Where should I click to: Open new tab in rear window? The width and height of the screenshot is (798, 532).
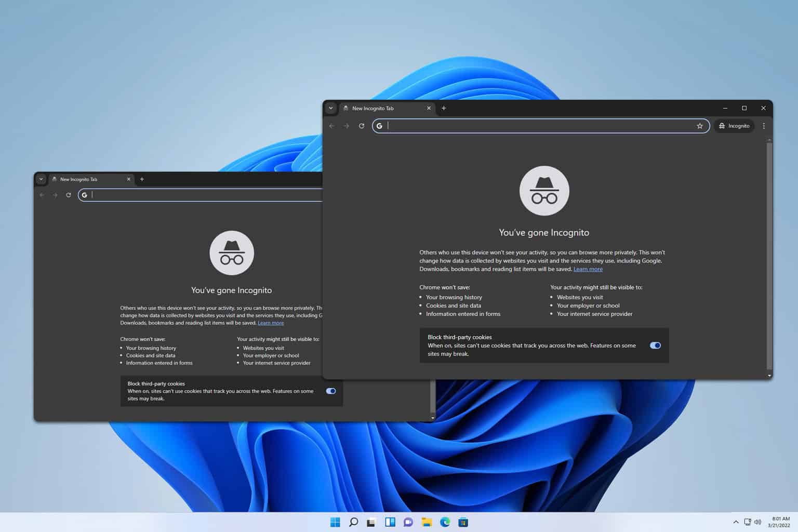(x=142, y=179)
